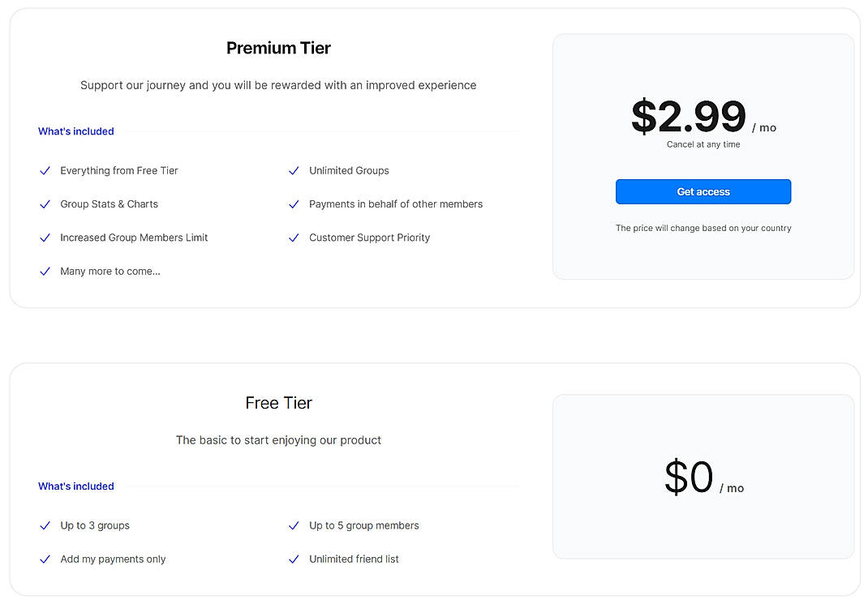Select the Premium Tier heading
868x604 pixels.
point(278,48)
